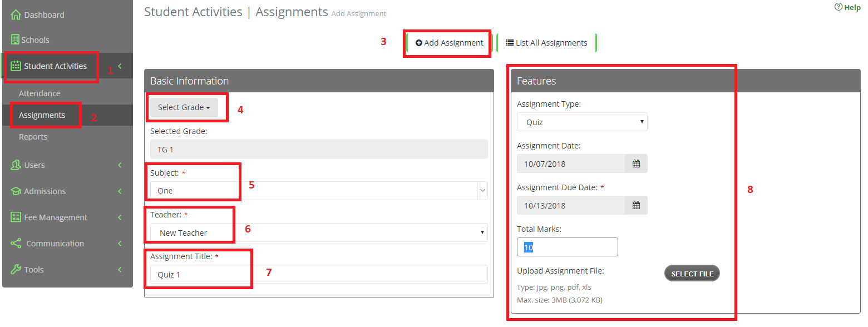Expand the Subject dropdown arrow

point(482,191)
